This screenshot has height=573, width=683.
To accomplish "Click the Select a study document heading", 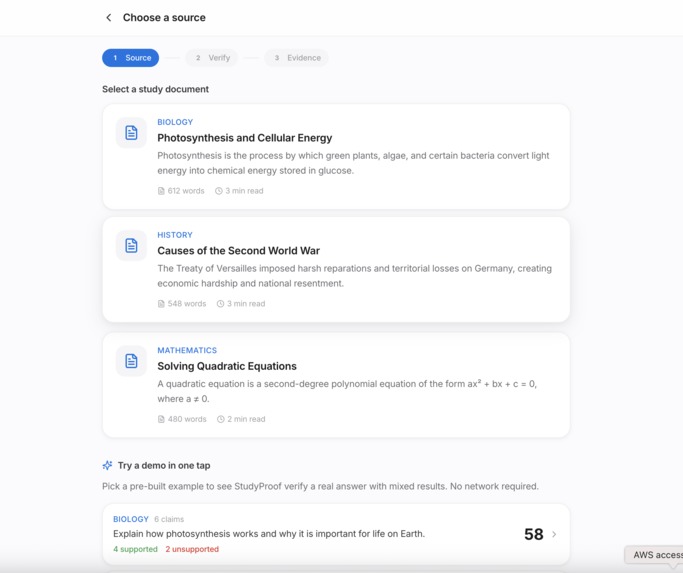I will 156,89.
